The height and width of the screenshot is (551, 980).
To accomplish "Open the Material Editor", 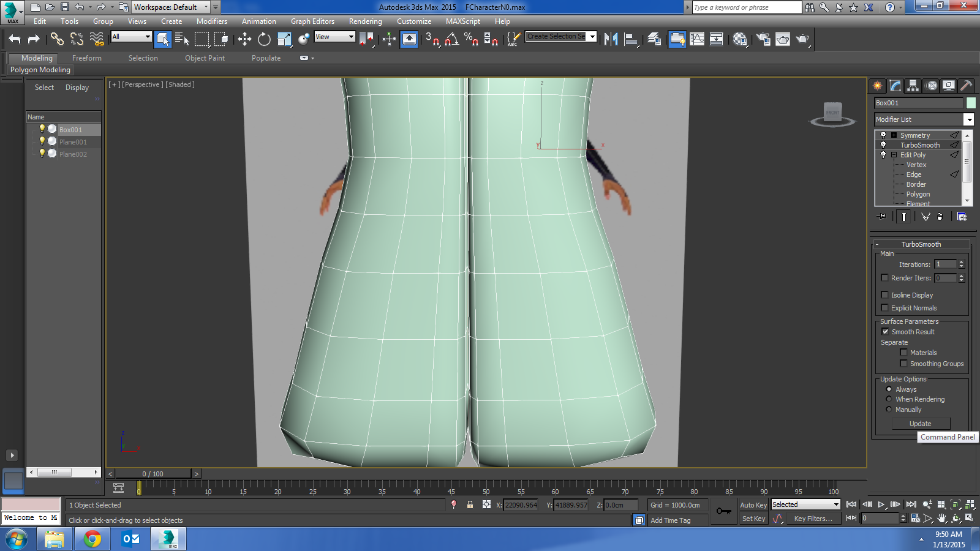I will tap(739, 39).
